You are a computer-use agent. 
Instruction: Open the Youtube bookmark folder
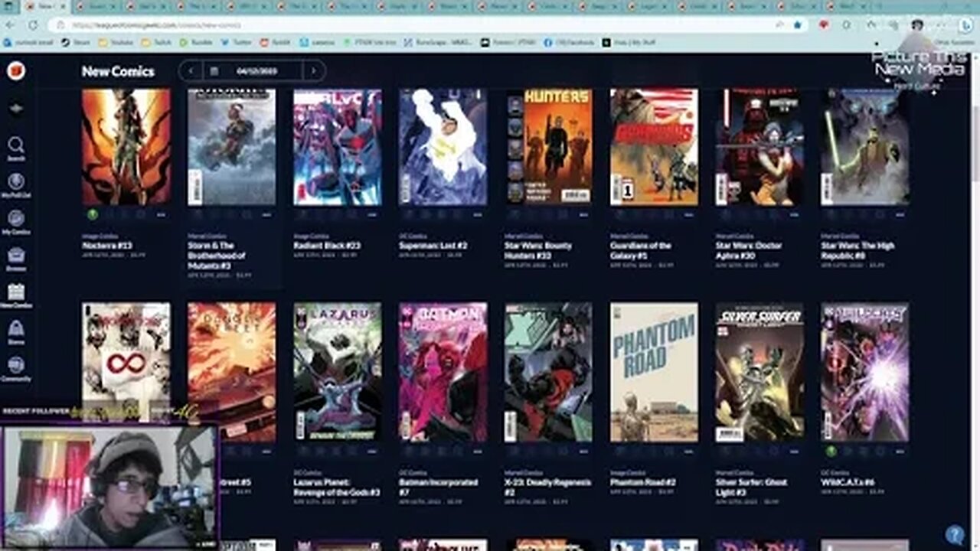115,43
